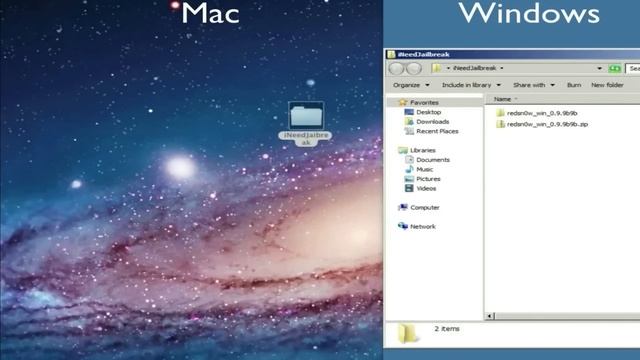
Task: Select Downloads under Favorites
Action: (x=433, y=122)
